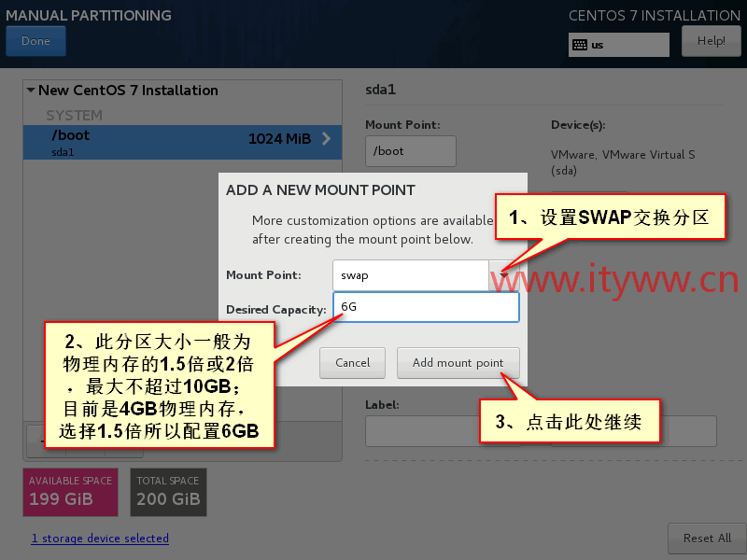Click the CENTOS 7 INSTALLATION header text
Image resolution: width=747 pixels, height=560 pixels.
[655, 15]
